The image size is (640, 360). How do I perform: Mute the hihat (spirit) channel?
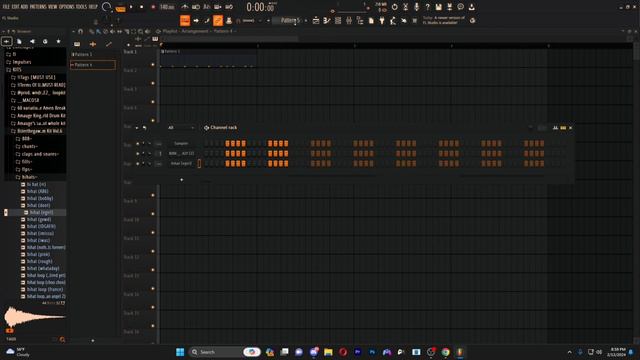[138, 164]
